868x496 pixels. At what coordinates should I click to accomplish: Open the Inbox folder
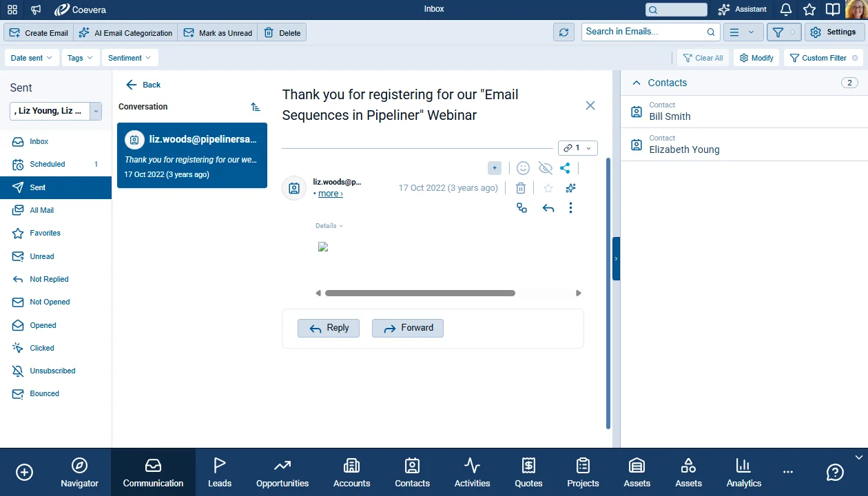56,141
